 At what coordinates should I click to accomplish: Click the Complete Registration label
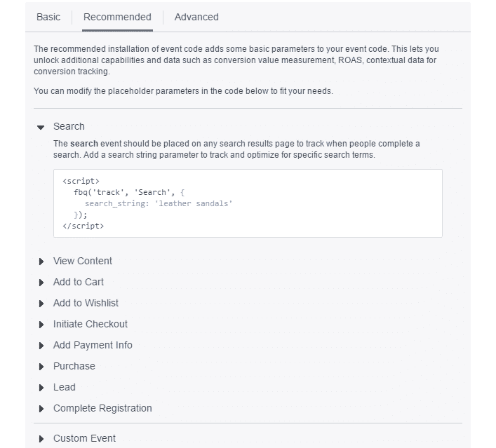point(102,408)
